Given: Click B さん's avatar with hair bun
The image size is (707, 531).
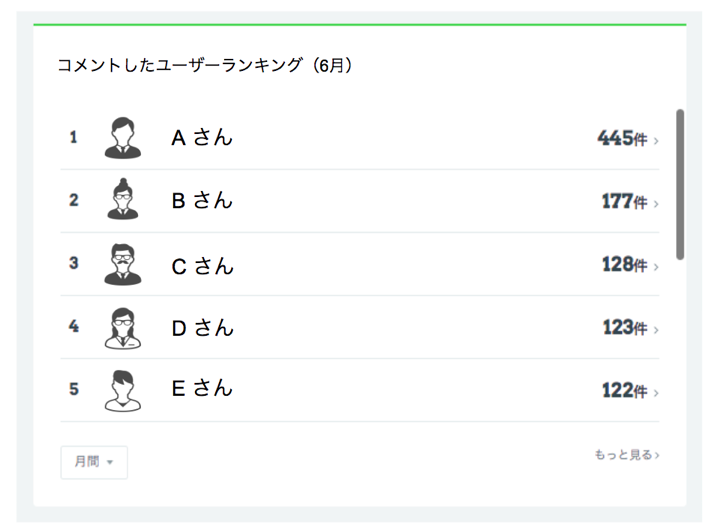Looking at the screenshot, I should [123, 199].
